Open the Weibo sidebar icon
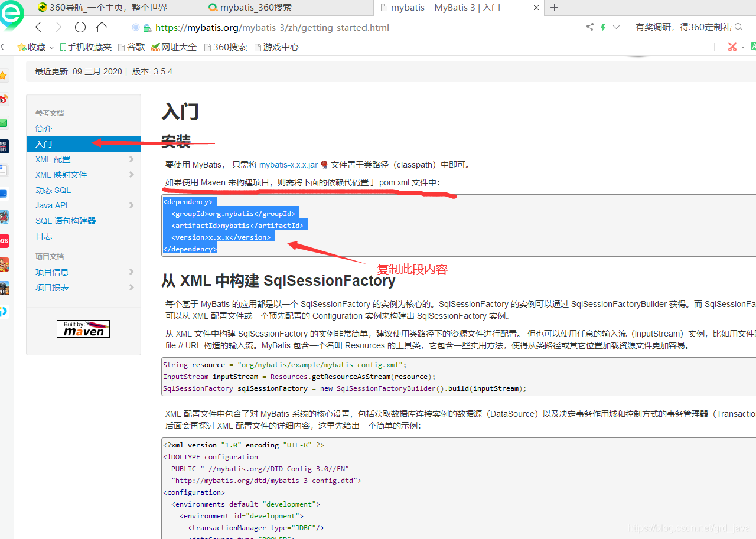This screenshot has height=539, width=756. tap(4, 99)
